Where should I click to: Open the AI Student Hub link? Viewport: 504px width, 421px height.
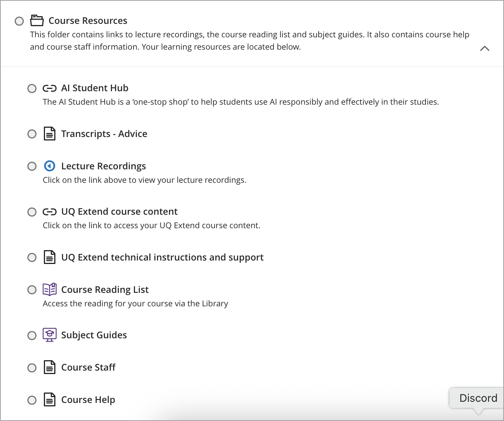(x=95, y=88)
